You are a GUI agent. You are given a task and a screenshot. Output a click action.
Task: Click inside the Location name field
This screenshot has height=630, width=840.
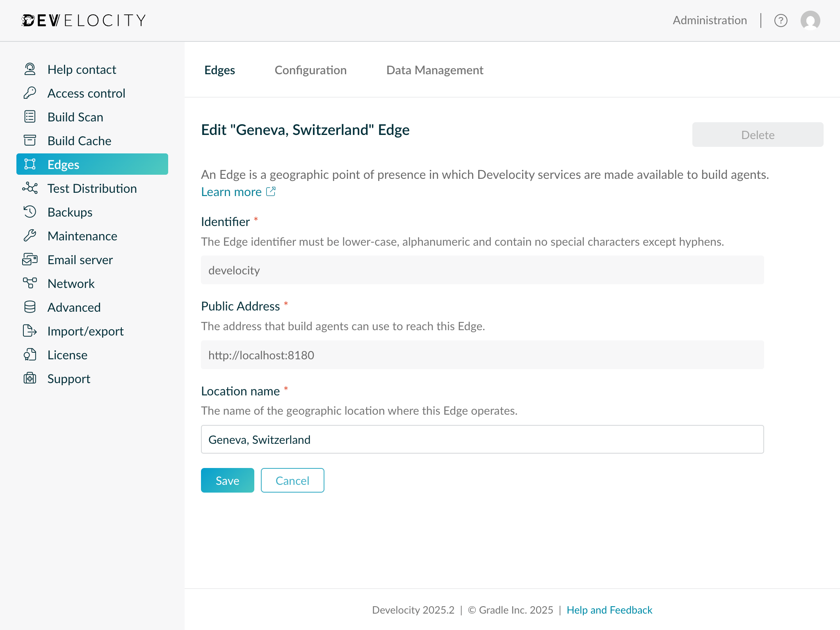coord(482,439)
